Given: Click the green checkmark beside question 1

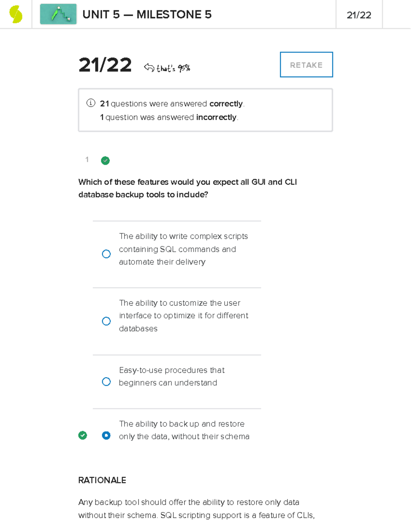Looking at the screenshot, I should (x=105, y=160).
